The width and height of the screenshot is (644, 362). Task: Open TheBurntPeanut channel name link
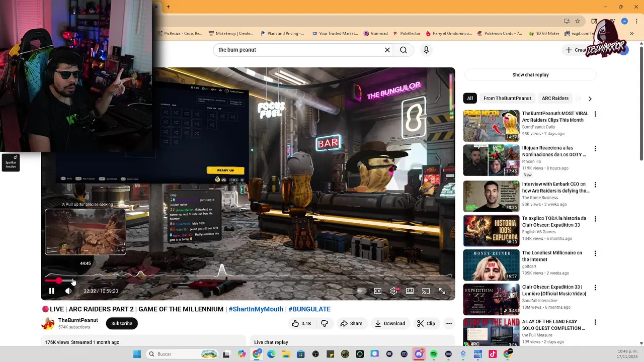coord(78,320)
